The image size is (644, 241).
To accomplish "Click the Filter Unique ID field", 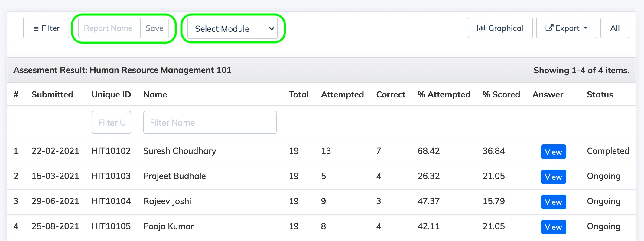I will [x=111, y=122].
